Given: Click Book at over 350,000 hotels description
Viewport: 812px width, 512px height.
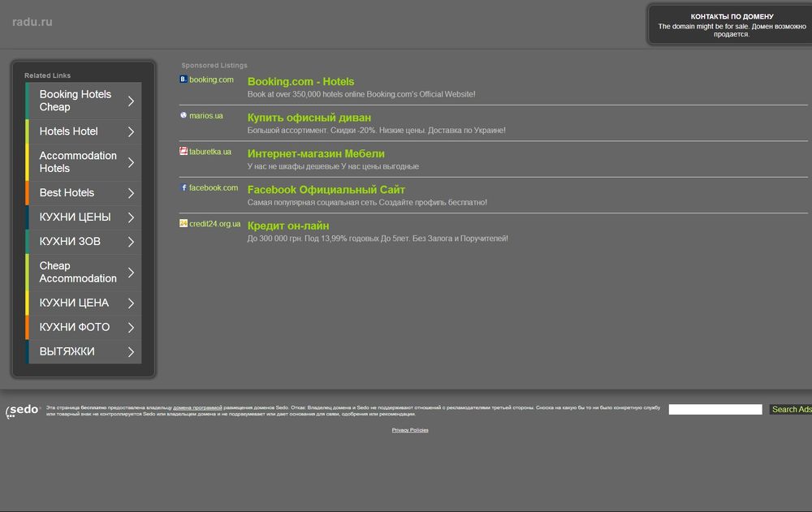Looking at the screenshot, I should [x=361, y=94].
